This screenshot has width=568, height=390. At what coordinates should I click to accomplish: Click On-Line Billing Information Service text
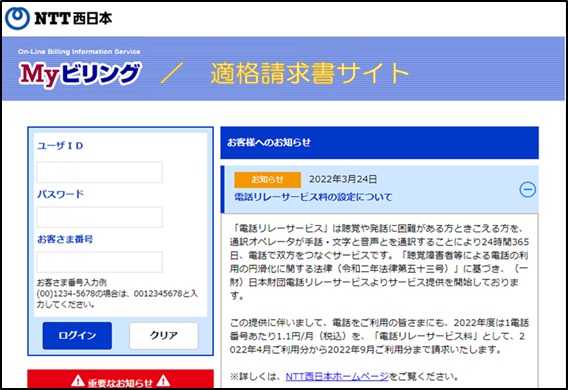(x=79, y=51)
